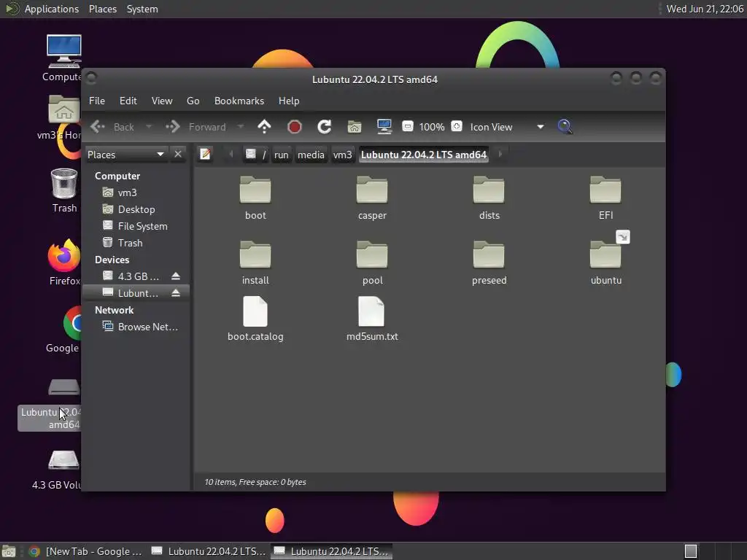Zoom in with the plus icon
The width and height of the screenshot is (747, 560).
click(x=457, y=126)
